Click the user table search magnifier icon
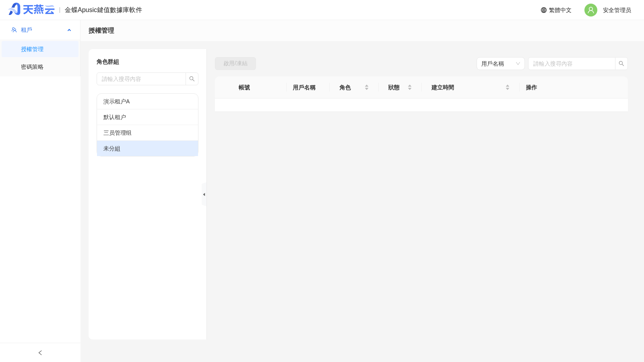This screenshot has width=644, height=362. click(x=621, y=64)
